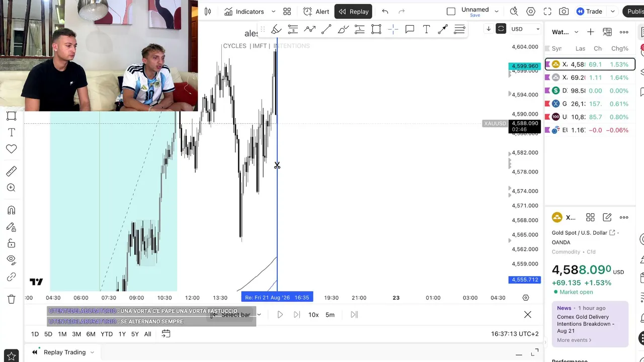Redo the last chart action

point(401,12)
